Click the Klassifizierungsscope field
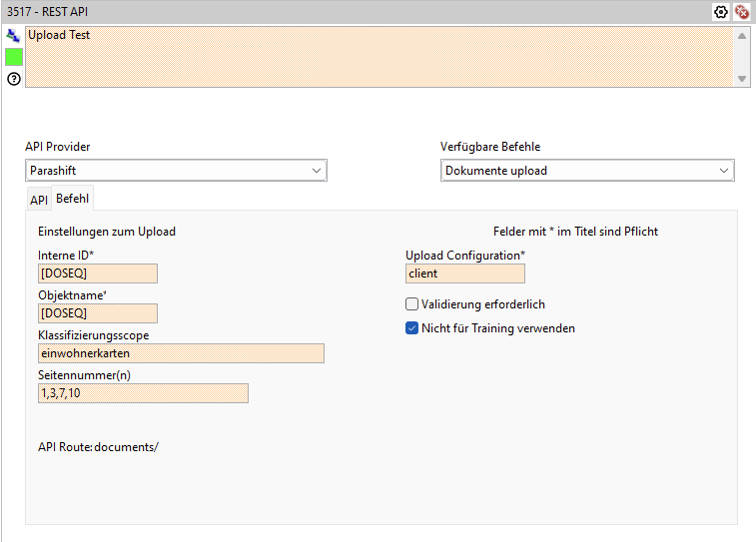Screen dimensions: 756x542 coord(181,353)
